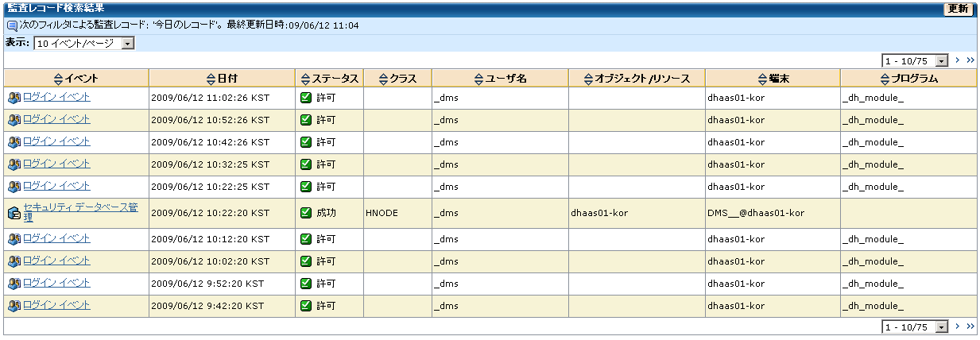This screenshot has width=980, height=340.
Task: Open ログイン イベント link dated 9:42:20
Action: click(x=56, y=305)
